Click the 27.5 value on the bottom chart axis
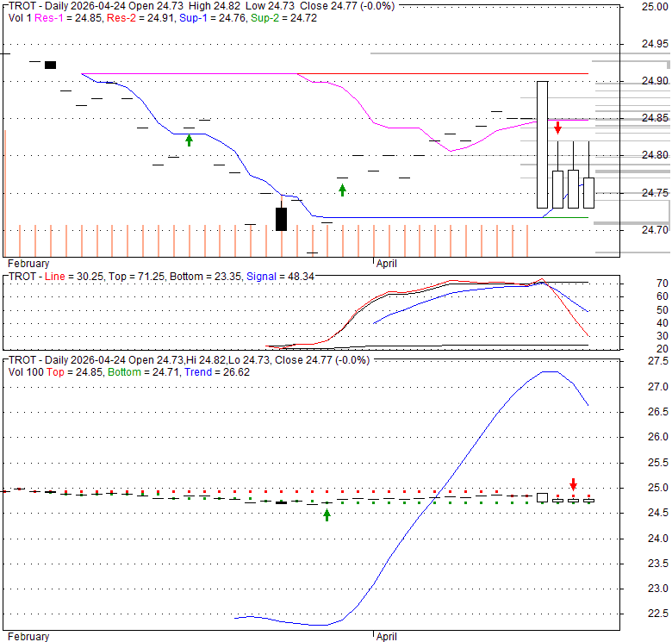This screenshot has width=672, height=642. [658, 361]
